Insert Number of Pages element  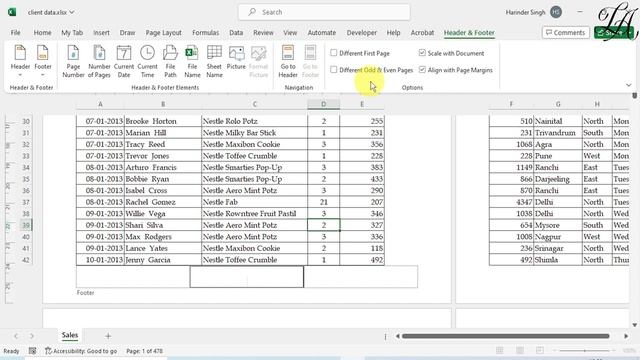point(99,61)
